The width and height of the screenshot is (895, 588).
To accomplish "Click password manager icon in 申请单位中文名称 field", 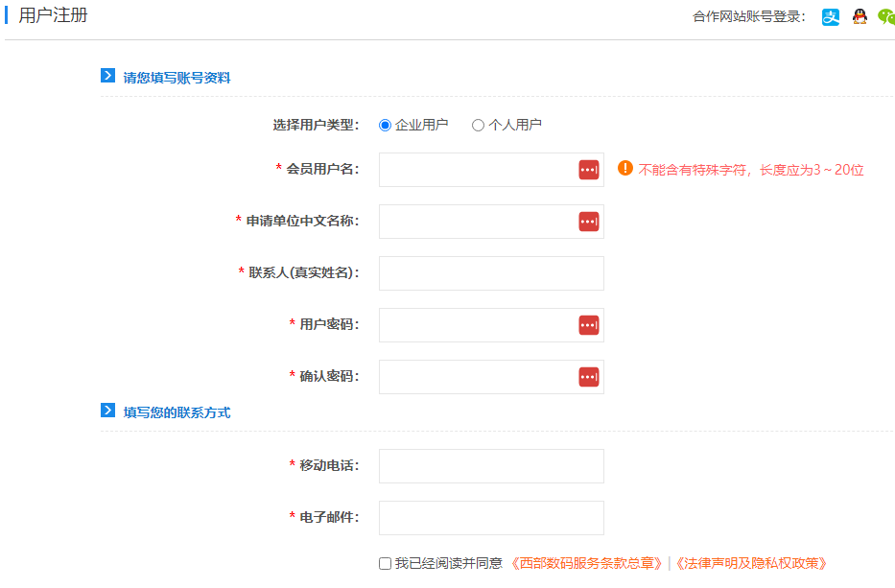I will click(x=588, y=222).
